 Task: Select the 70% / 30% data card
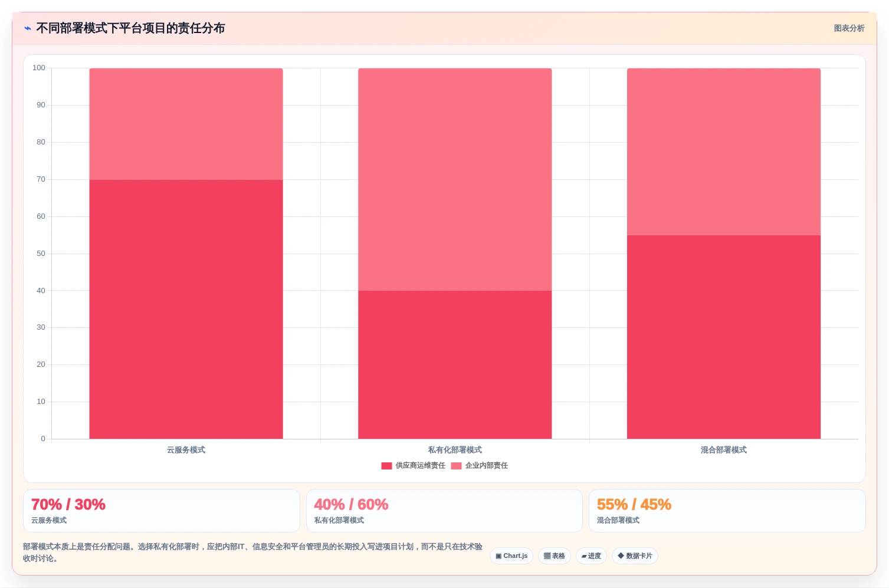coord(162,511)
